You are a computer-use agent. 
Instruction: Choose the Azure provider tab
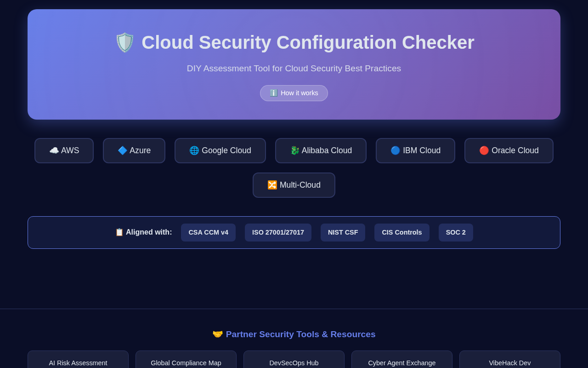[134, 150]
